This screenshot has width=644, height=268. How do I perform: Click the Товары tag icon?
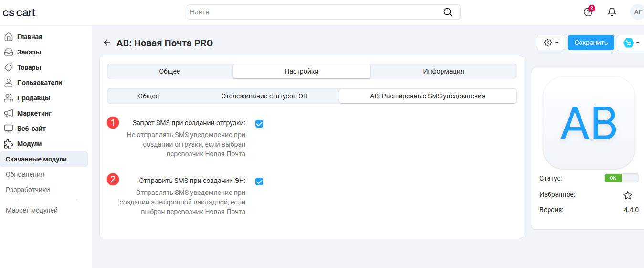click(x=8, y=67)
